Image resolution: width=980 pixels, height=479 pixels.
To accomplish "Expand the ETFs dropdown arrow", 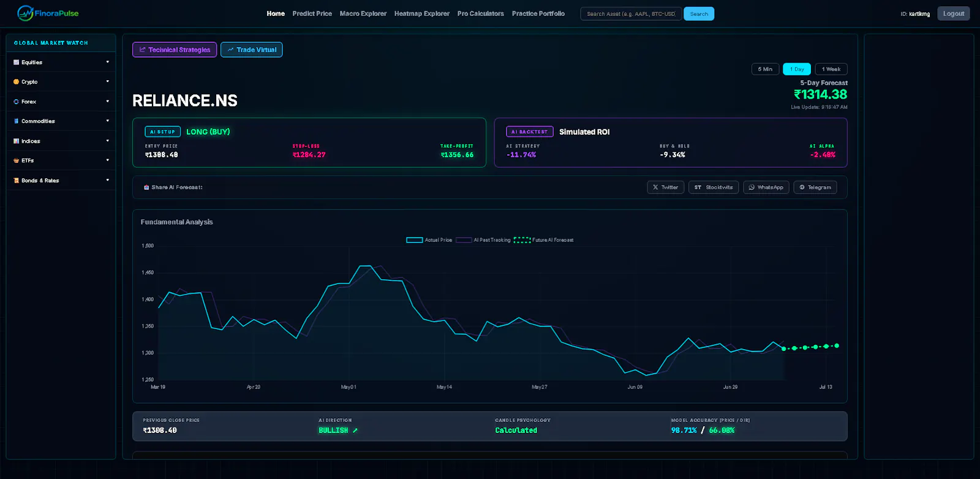I will (x=107, y=160).
